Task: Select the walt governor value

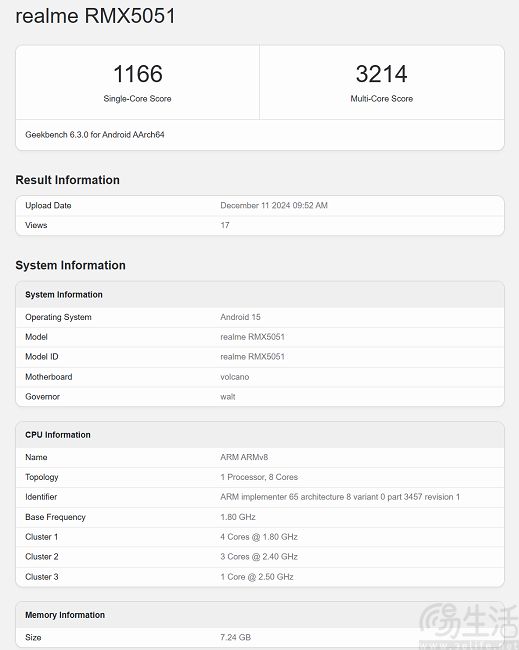Action: pos(228,397)
